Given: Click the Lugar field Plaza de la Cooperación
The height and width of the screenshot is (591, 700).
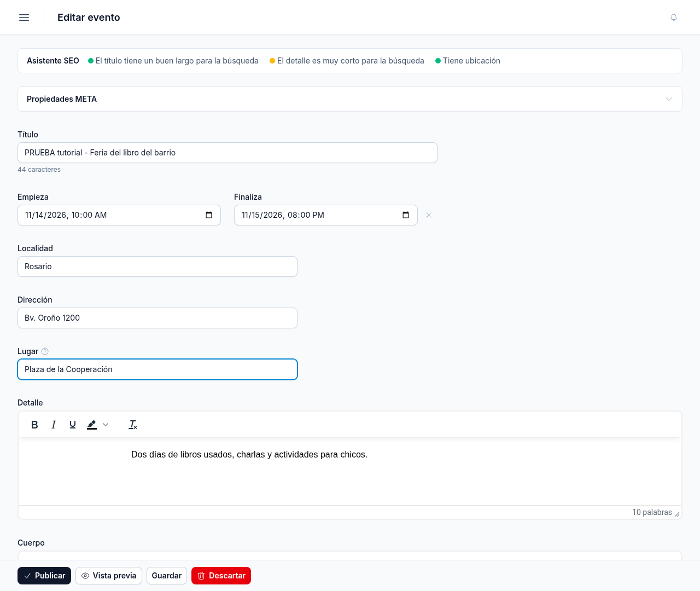Looking at the screenshot, I should click(x=157, y=369).
